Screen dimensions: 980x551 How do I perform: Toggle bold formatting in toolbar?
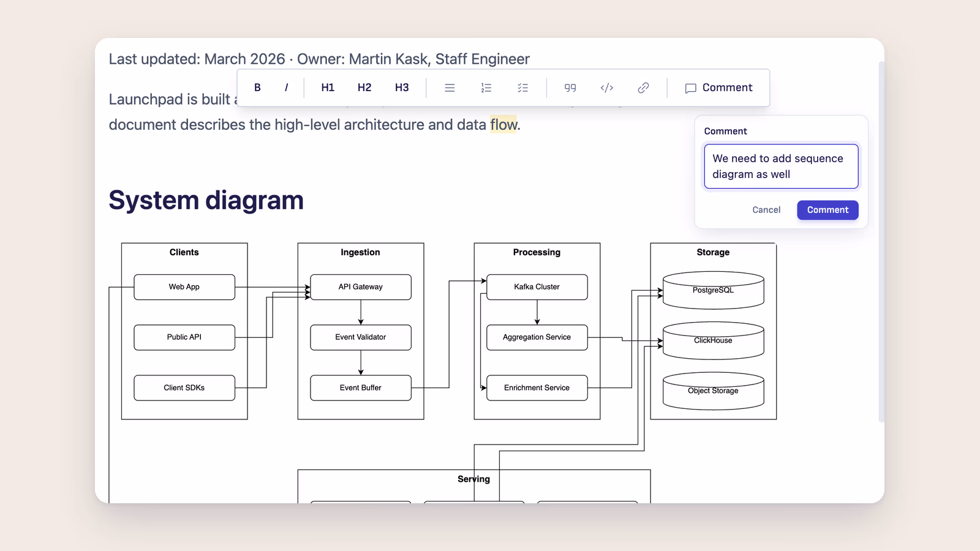click(x=257, y=88)
